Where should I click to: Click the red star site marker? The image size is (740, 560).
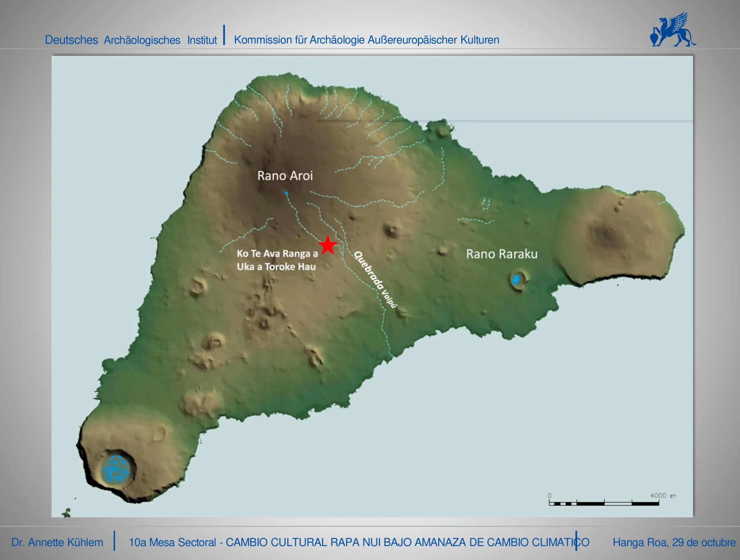328,245
